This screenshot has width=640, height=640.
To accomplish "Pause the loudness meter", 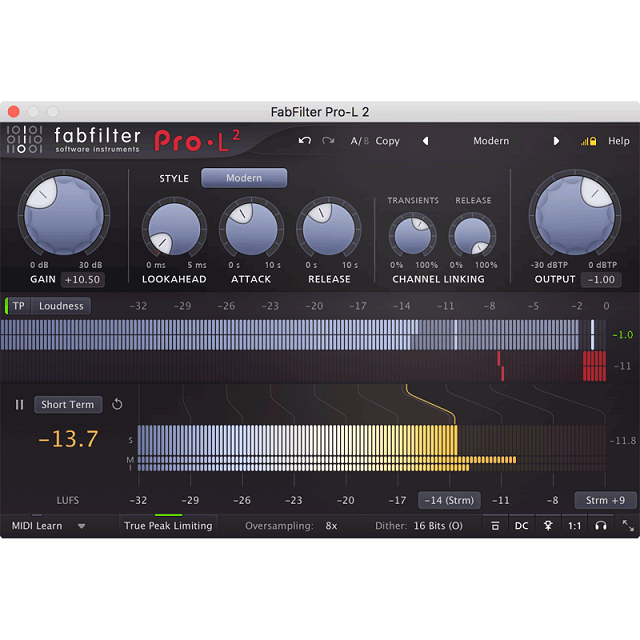I will point(19,405).
